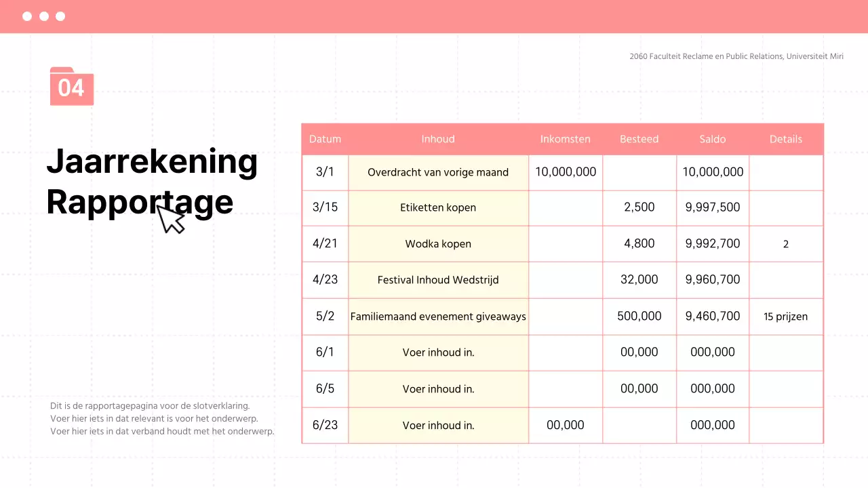Click the '15 prijzen' details cell
The height and width of the screenshot is (488, 868).
[x=785, y=317]
